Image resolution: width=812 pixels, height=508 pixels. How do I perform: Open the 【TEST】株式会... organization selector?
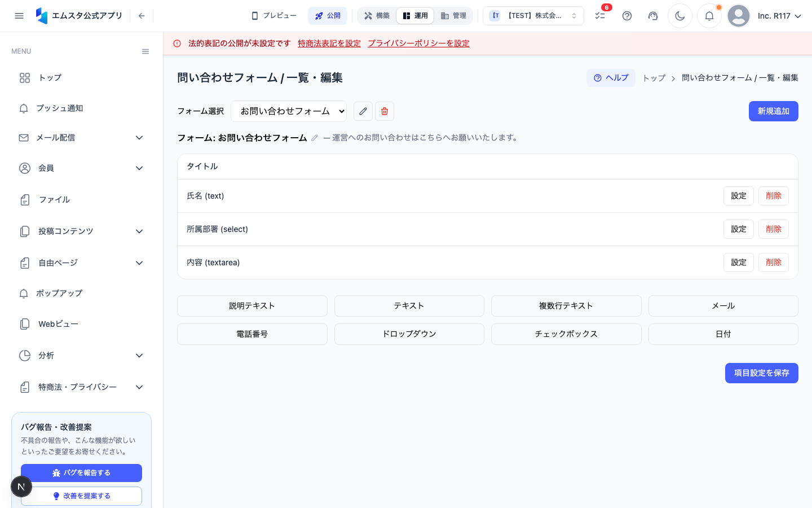[x=533, y=16]
